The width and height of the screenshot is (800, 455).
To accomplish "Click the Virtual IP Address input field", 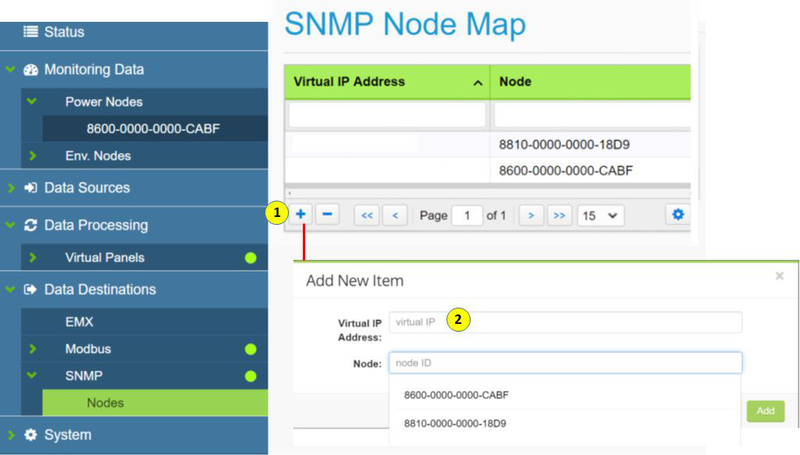I will (565, 322).
